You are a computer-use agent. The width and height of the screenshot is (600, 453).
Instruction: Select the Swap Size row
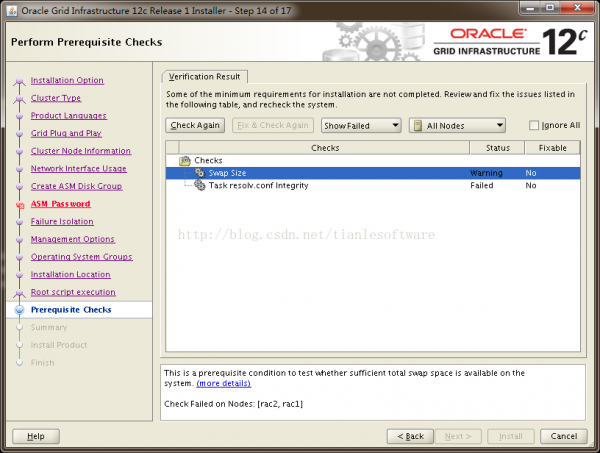click(373, 173)
